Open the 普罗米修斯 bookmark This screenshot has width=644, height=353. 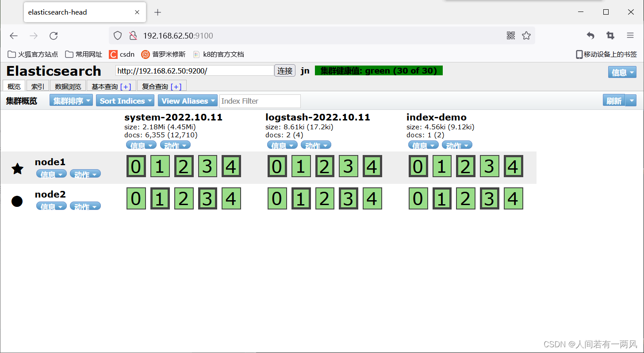(163, 54)
